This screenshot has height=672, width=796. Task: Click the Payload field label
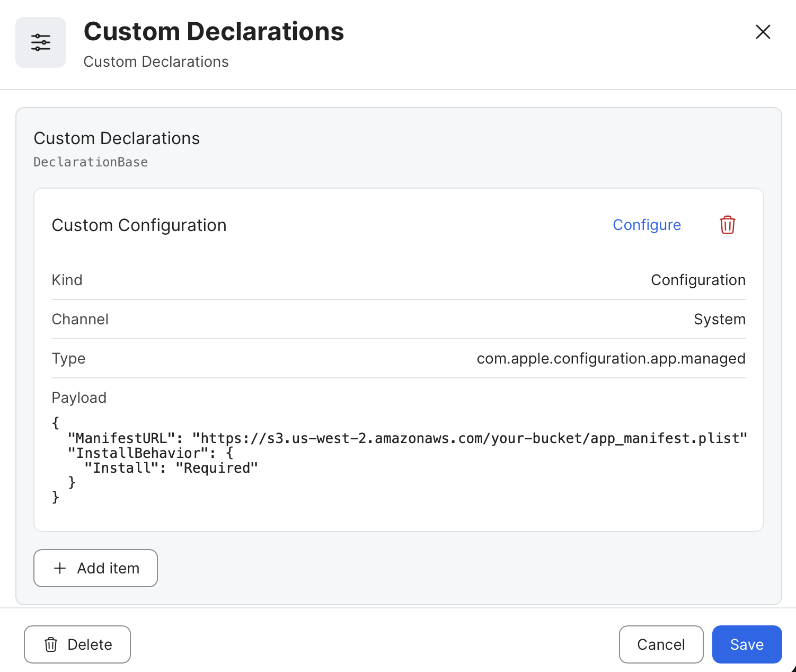tap(79, 397)
